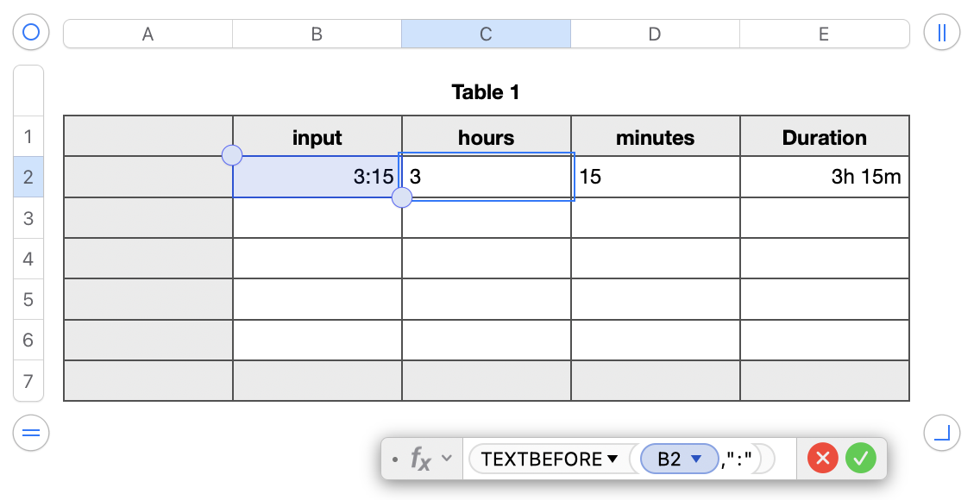Click the table select circle handle
Screen dimensions: 980x500
pos(31,33)
